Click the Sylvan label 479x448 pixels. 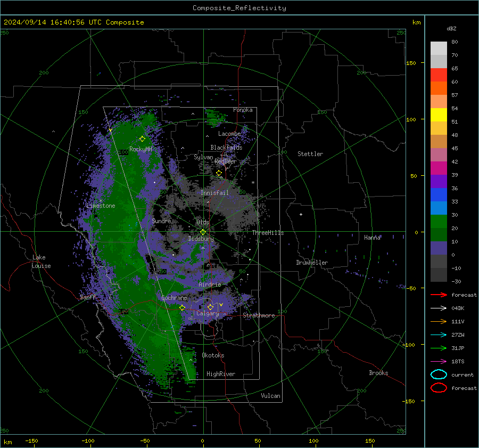[x=203, y=157]
